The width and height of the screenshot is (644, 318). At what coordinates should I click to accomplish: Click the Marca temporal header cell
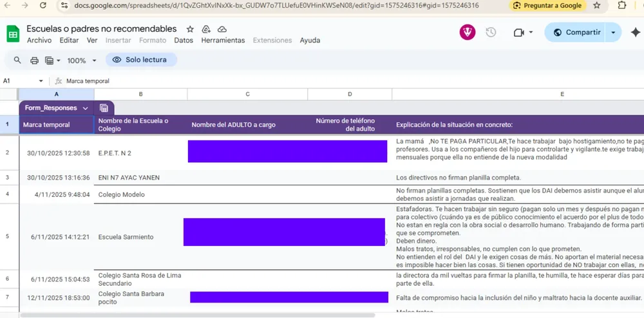[x=56, y=125]
